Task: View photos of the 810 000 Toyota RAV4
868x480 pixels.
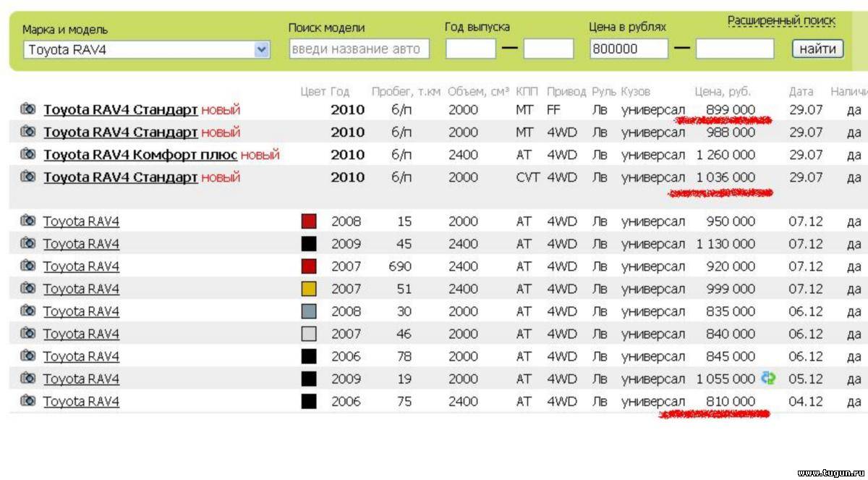Action: click(28, 400)
